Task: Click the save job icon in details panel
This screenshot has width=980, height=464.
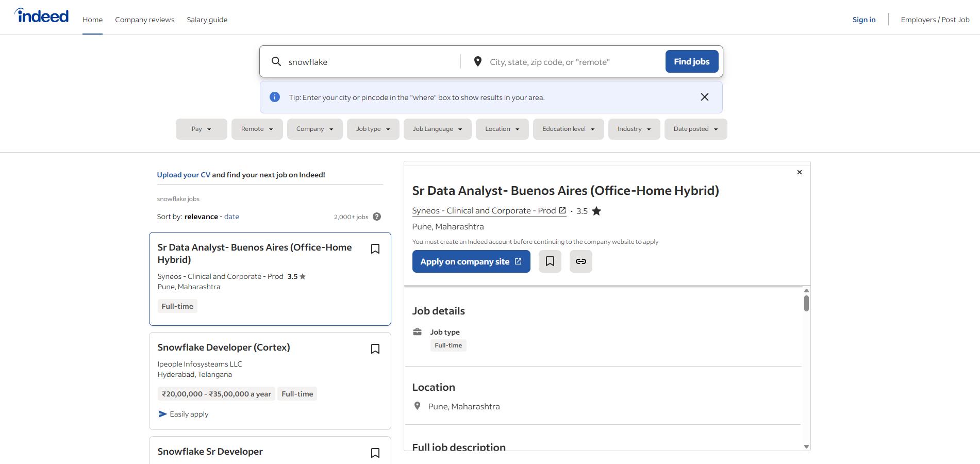Action: pyautogui.click(x=550, y=261)
